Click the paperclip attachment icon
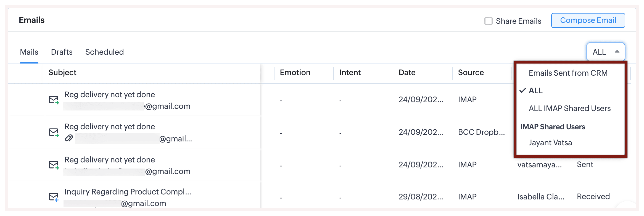This screenshot has height=216, width=644. pyautogui.click(x=69, y=138)
